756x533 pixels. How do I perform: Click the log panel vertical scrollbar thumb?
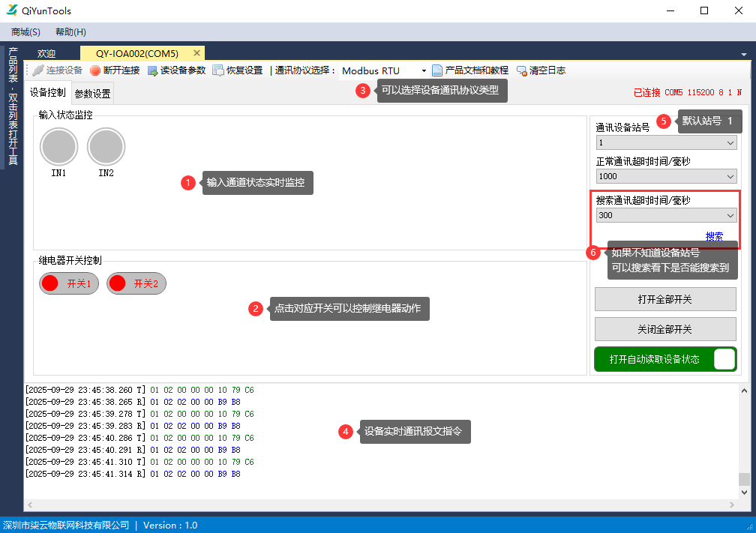(743, 480)
